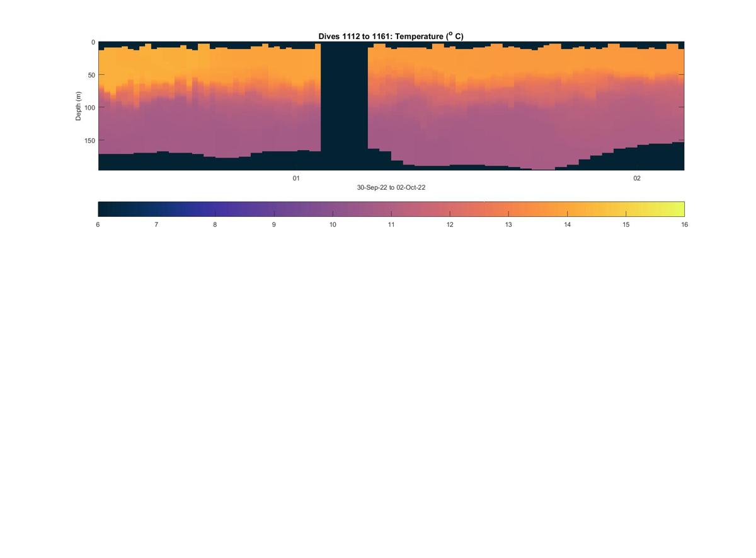
Task: Click the y-axis tick label '50'
Action: click(x=92, y=75)
